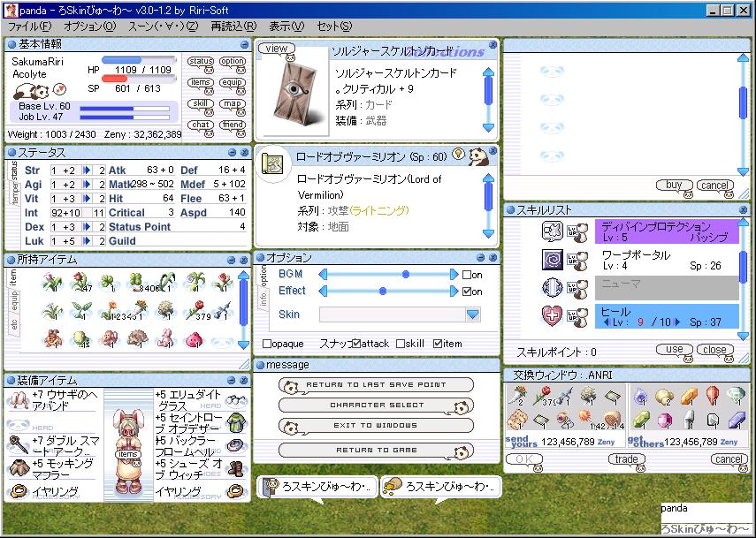
Task: Toggle the opaque checkbox
Action: [x=268, y=344]
